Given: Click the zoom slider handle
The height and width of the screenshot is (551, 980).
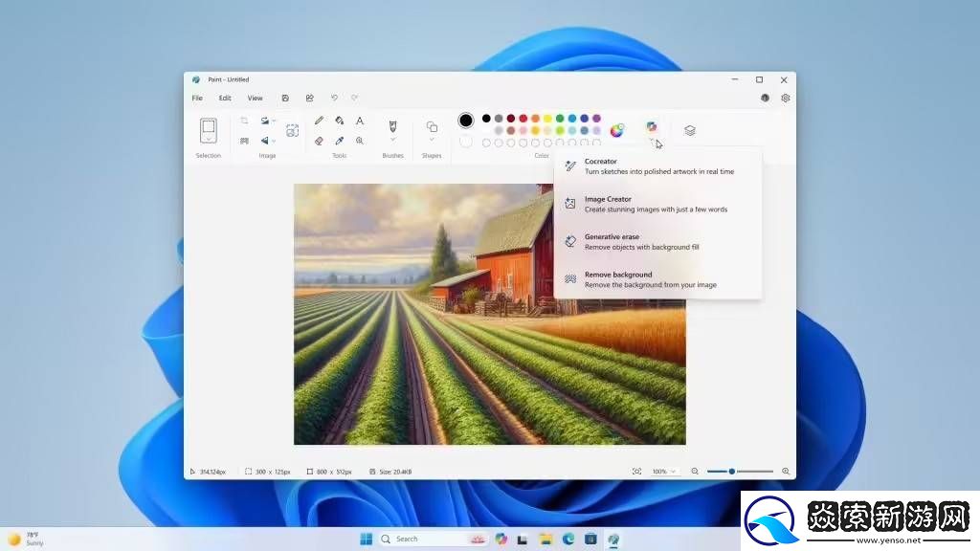Looking at the screenshot, I should click(732, 472).
